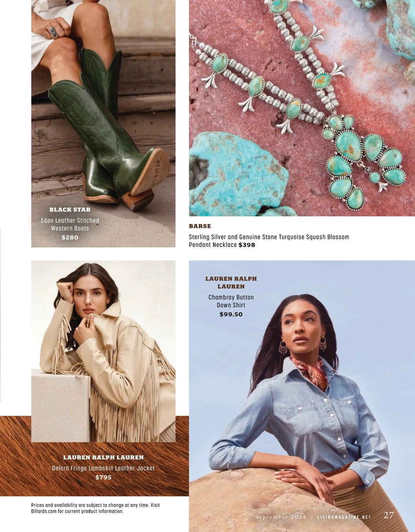Click the $99.50 shirt price
415x532 pixels.
[x=231, y=314]
